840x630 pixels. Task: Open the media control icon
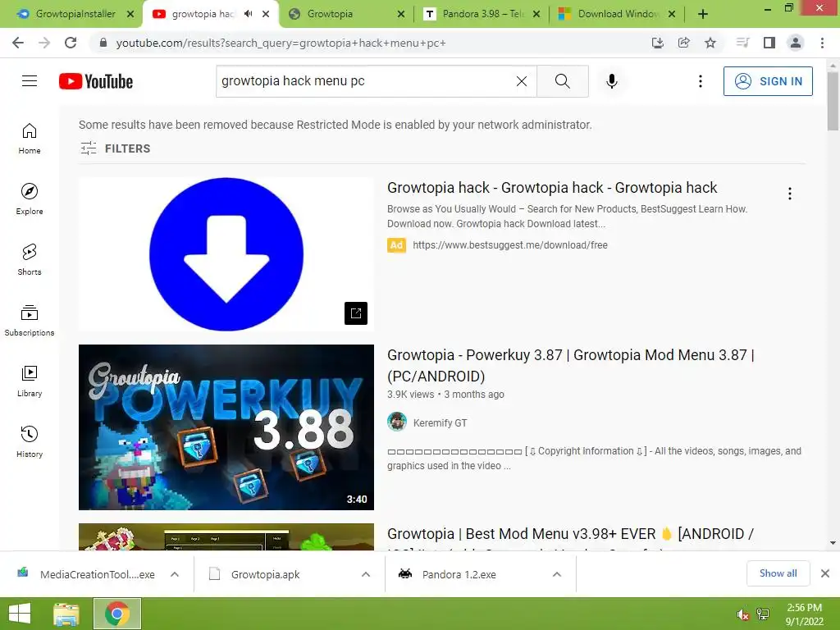742,43
